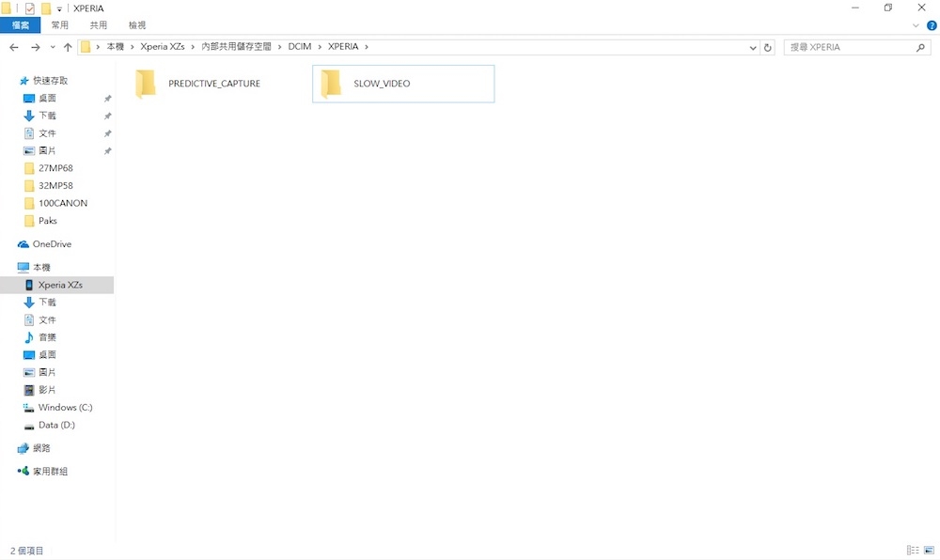The width and height of the screenshot is (940, 560).
Task: Open 影片 videos folder in sidebar
Action: point(47,390)
